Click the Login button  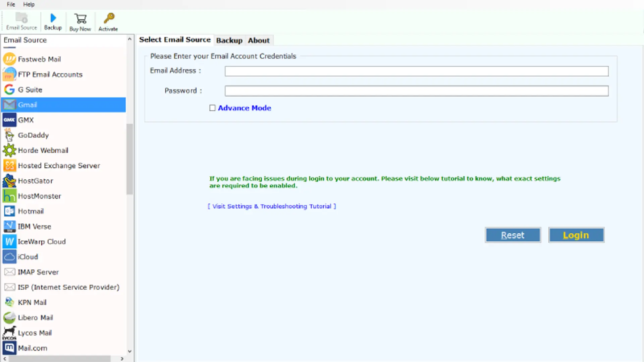coord(576,235)
